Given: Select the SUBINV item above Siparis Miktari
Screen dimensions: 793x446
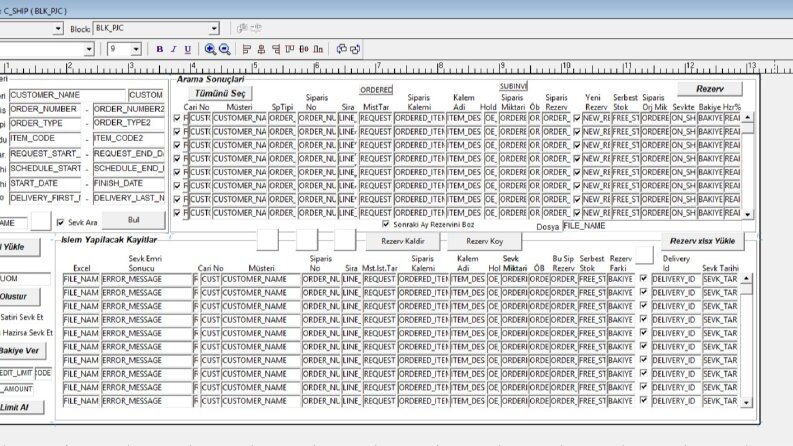Looking at the screenshot, I should click(513, 86).
